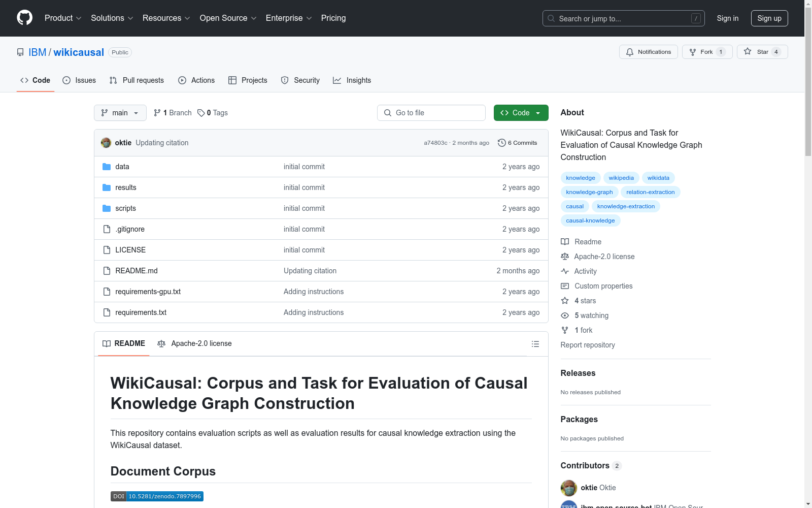The height and width of the screenshot is (508, 812).
Task: Open the main branch selector dropdown
Action: click(120, 113)
